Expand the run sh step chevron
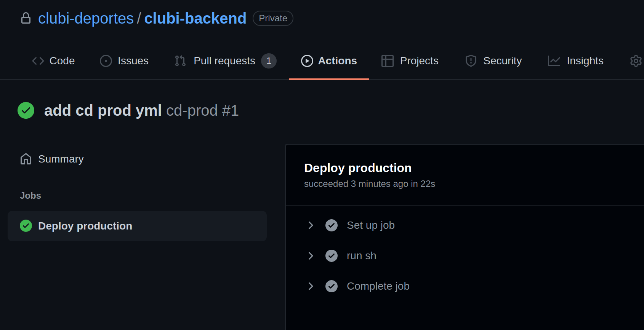The image size is (644, 330). pyautogui.click(x=311, y=256)
